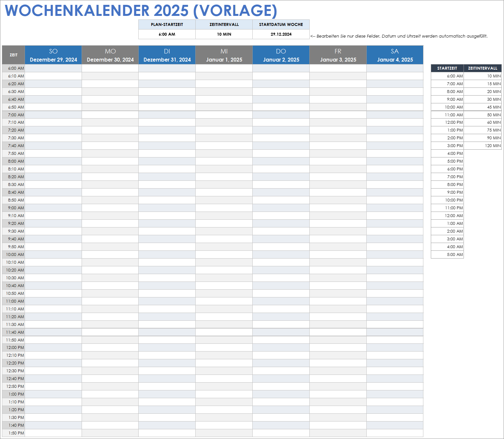504x439 pixels.
Task: Select the Startdatum Woche value 29.12.2024
Action: (281, 34)
